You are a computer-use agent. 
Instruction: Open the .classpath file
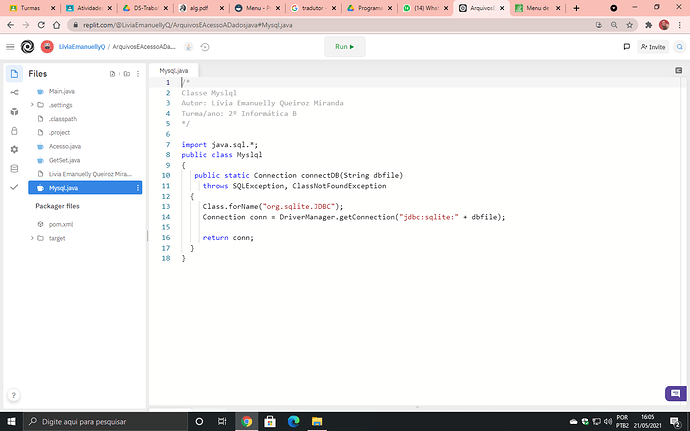(x=63, y=119)
